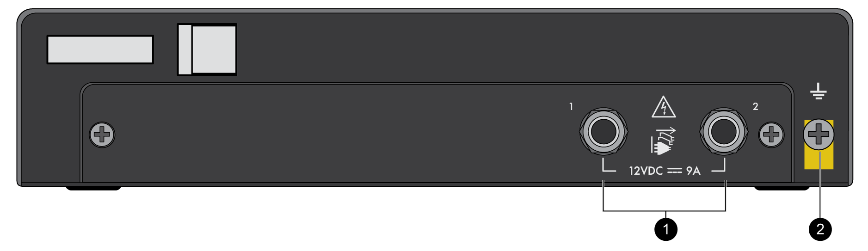Click the power plug symbol between connectors

click(663, 141)
